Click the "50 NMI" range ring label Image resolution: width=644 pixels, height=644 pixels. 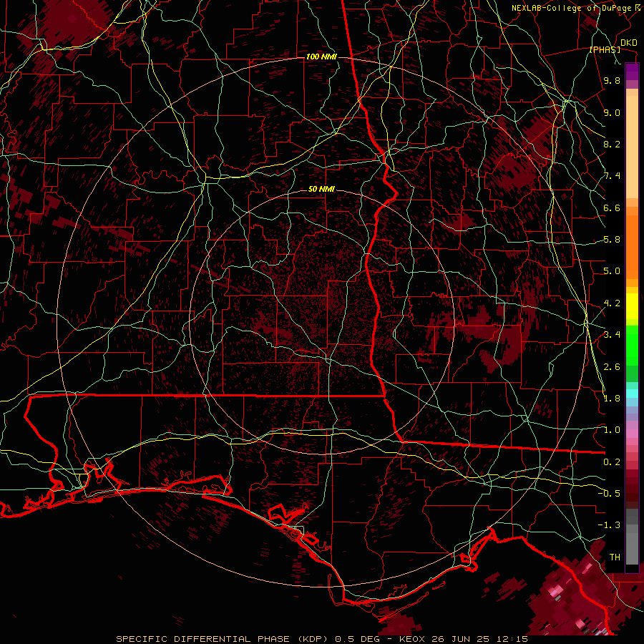click(x=321, y=190)
